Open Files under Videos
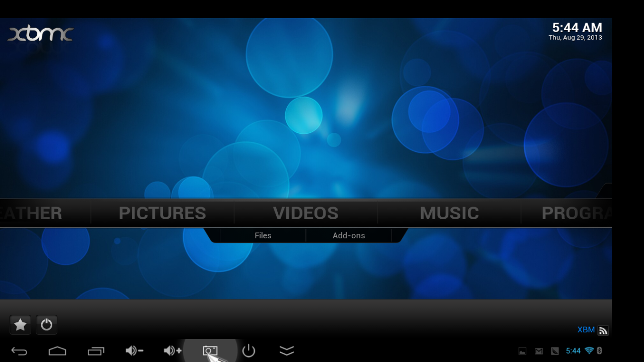The height and width of the screenshot is (362, 644). [263, 235]
